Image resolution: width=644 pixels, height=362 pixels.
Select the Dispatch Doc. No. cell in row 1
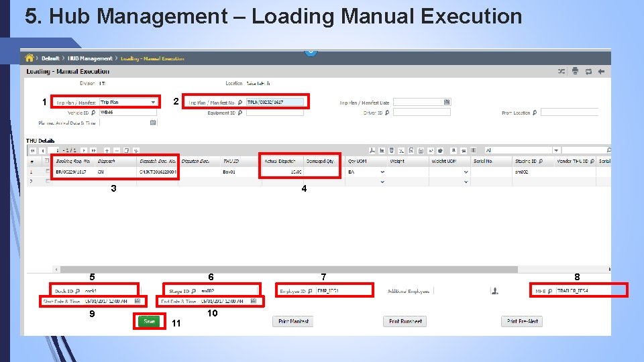(158, 172)
